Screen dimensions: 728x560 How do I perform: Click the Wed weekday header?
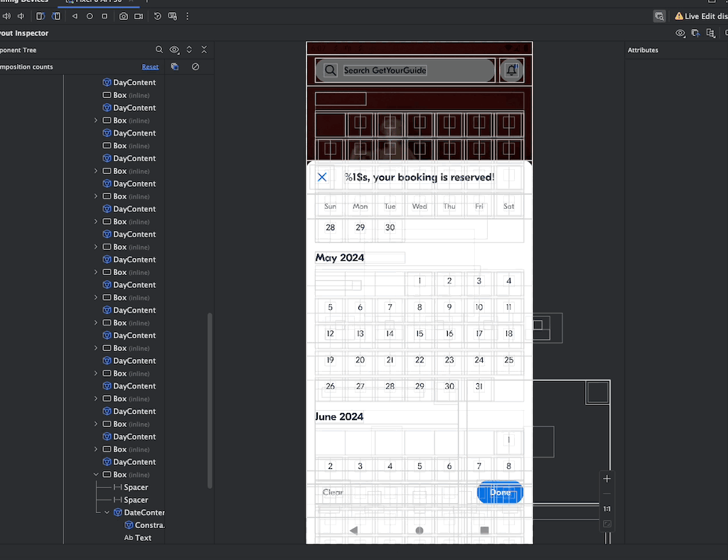419,207
